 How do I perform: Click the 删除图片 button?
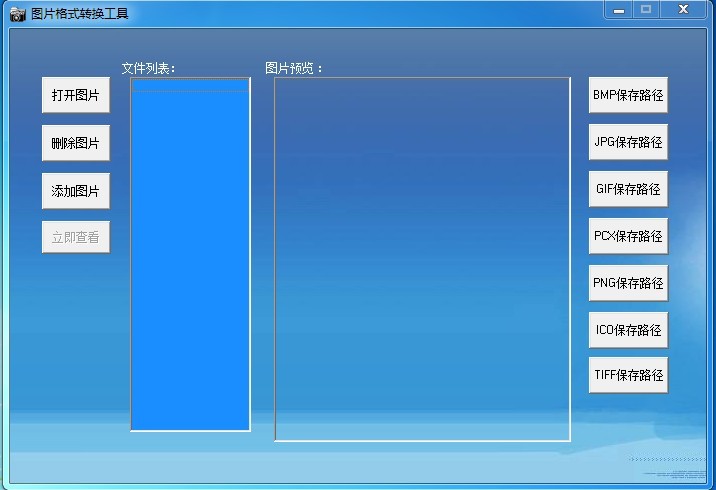point(76,143)
